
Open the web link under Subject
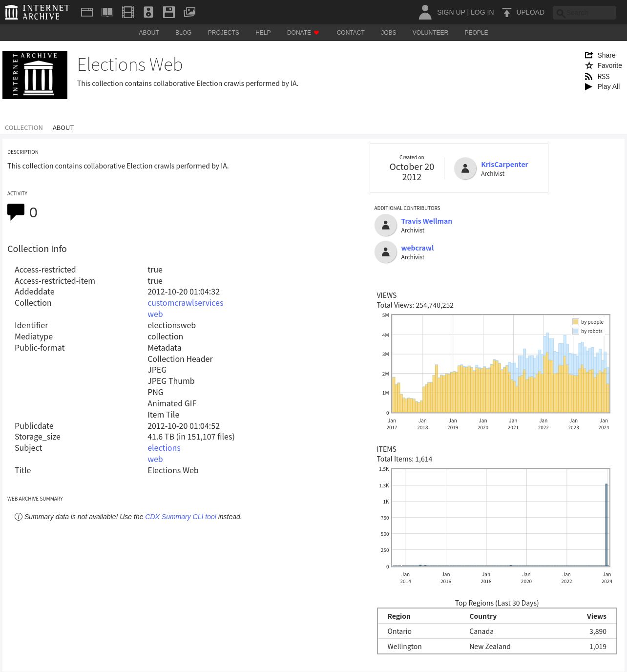[x=155, y=459]
